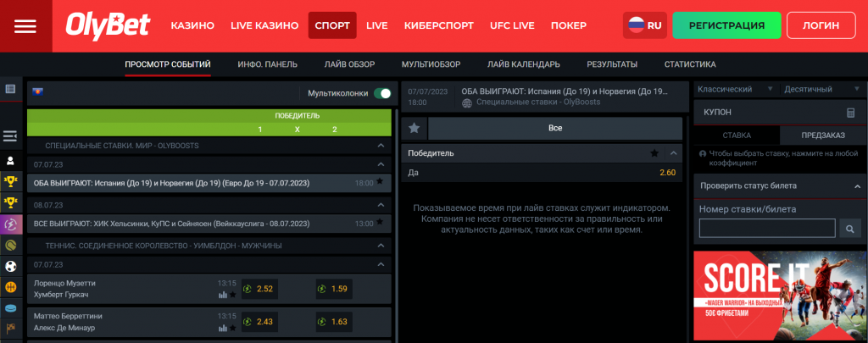Open the hamburger main menu
Image resolution: width=868 pixels, height=343 pixels.
tap(25, 26)
